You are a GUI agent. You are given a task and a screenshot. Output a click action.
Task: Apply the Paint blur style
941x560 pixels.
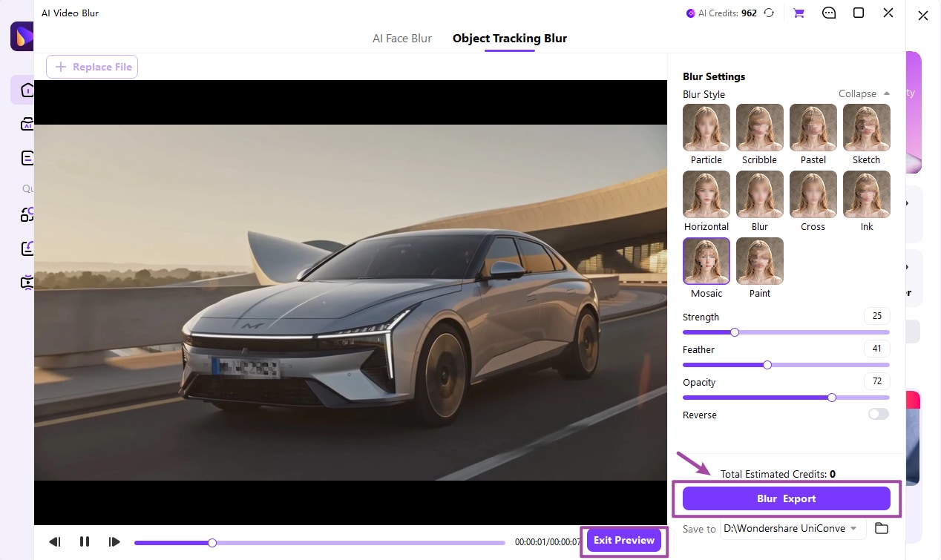coord(760,261)
